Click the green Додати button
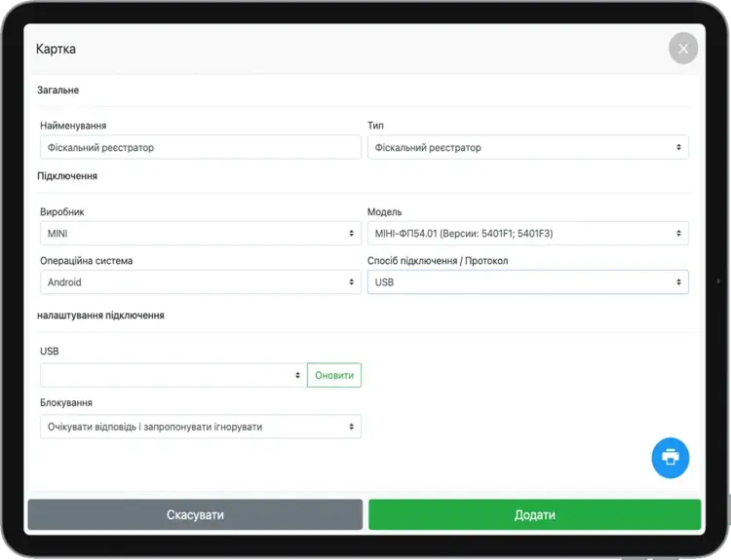The height and width of the screenshot is (560, 731). (x=535, y=514)
